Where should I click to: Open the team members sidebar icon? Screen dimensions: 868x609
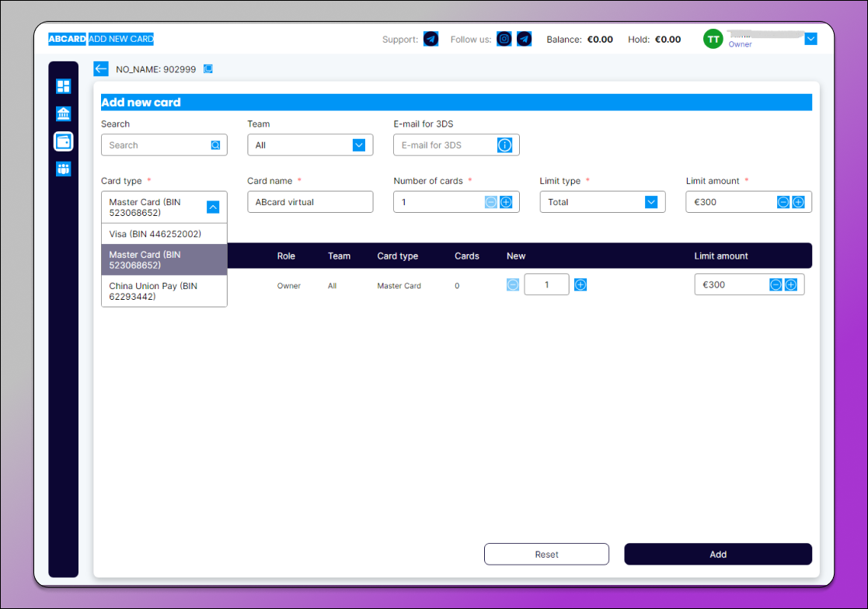[64, 169]
